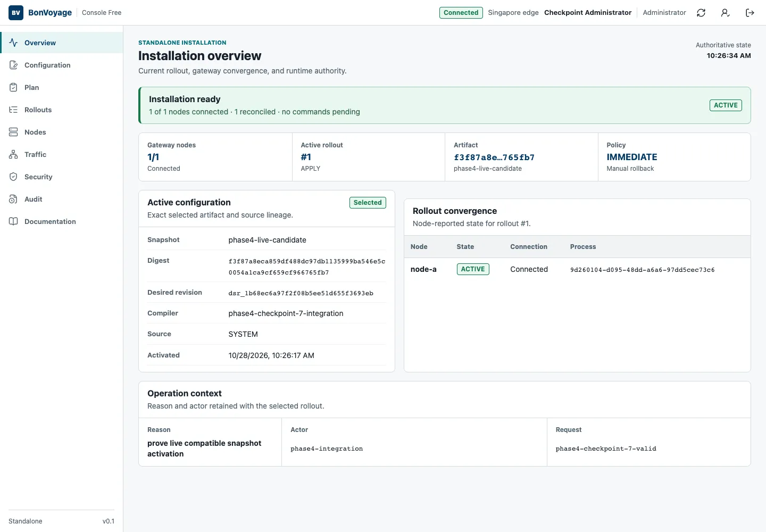Click the Selected badge in Active configuration
Image resolution: width=766 pixels, height=532 pixels.
(368, 203)
